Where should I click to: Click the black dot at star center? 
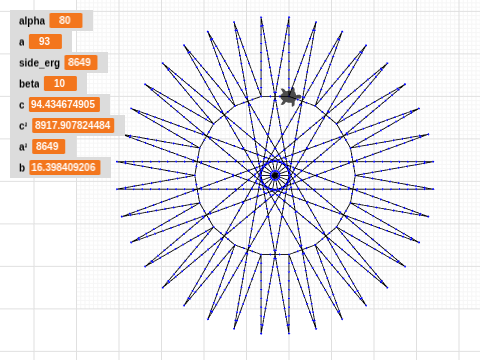point(275,175)
